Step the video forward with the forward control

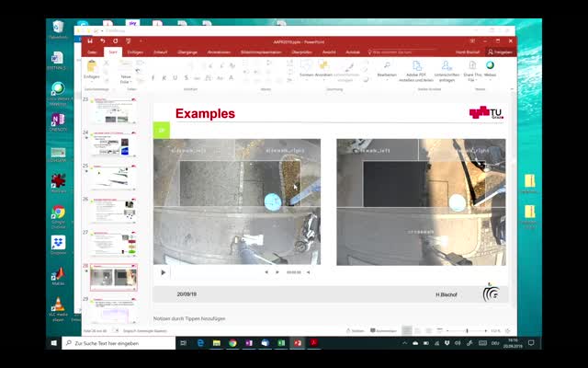[x=277, y=272]
